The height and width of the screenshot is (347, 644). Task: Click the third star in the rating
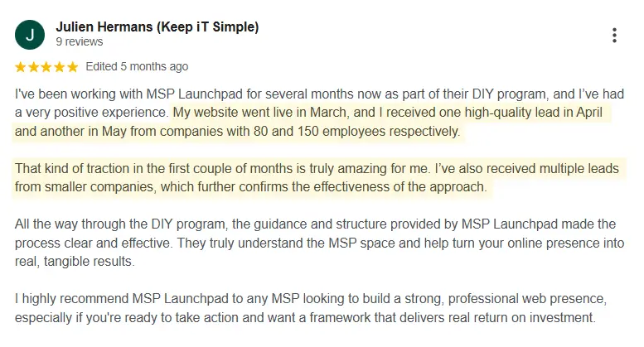[46, 67]
